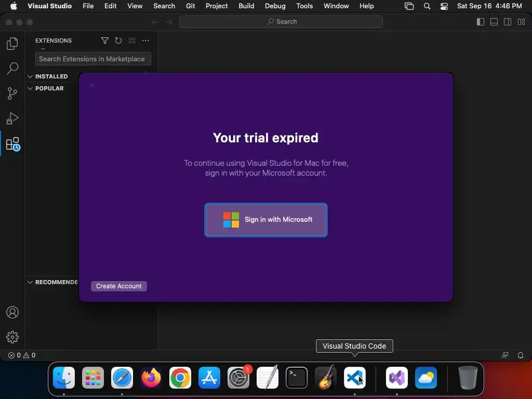Open Control Center in menu bar

(x=444, y=6)
